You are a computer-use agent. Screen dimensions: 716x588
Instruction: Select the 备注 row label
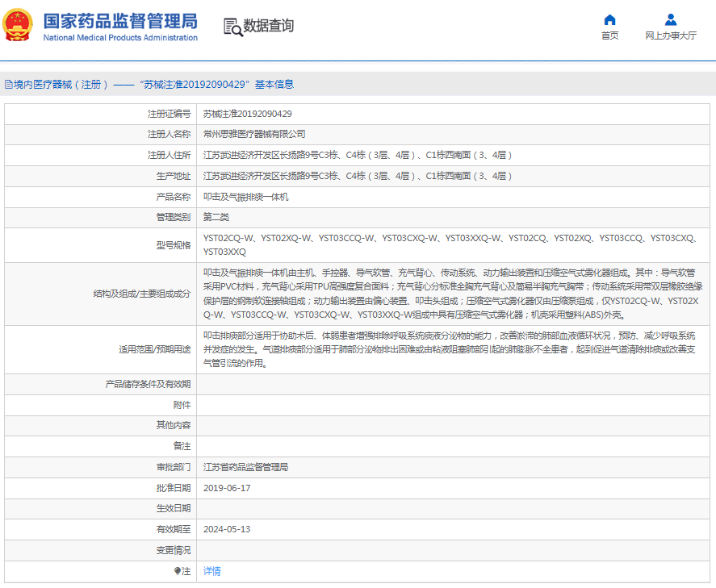[182, 446]
